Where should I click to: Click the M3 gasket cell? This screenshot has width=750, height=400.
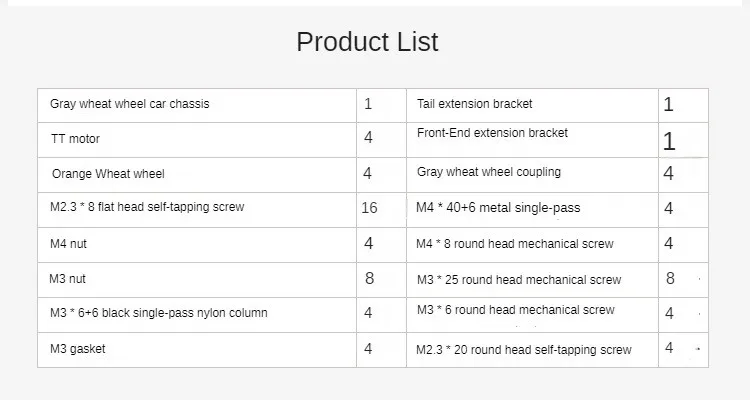(78, 349)
